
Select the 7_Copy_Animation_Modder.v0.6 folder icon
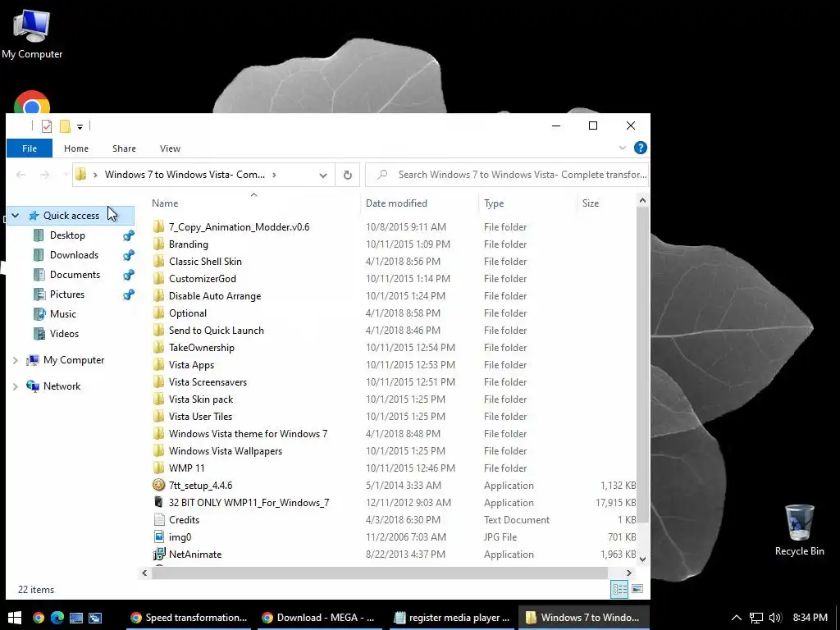click(x=158, y=226)
